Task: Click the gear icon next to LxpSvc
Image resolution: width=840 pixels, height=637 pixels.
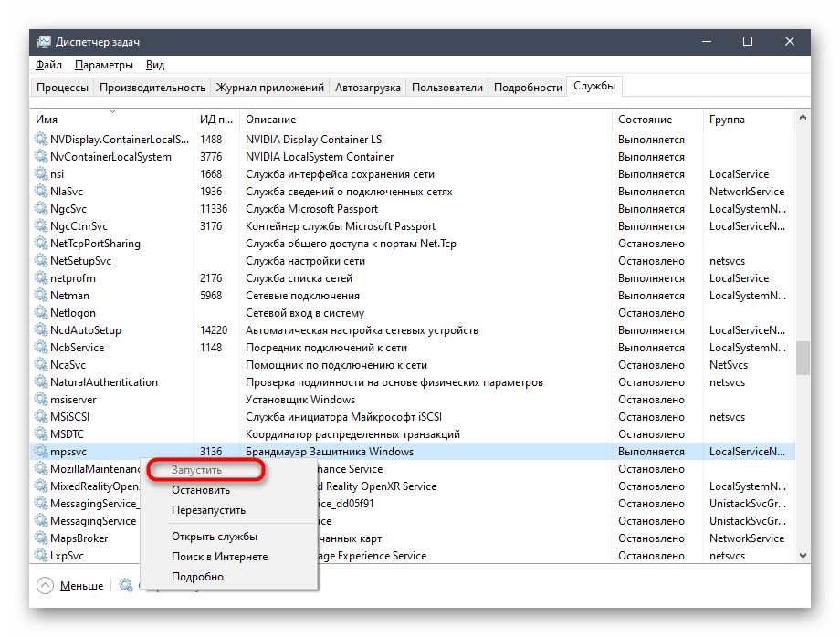Action: (x=41, y=556)
